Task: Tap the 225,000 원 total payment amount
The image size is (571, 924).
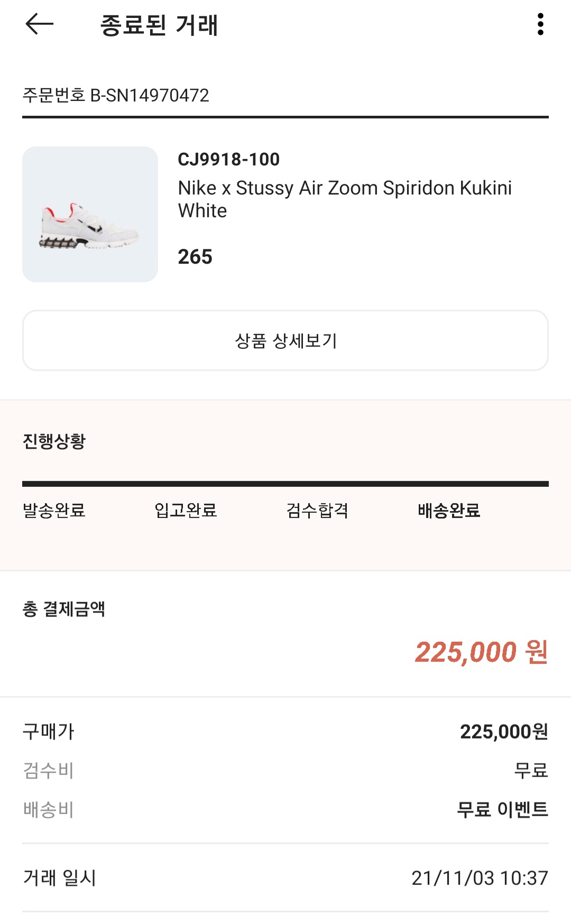Action: pos(481,652)
